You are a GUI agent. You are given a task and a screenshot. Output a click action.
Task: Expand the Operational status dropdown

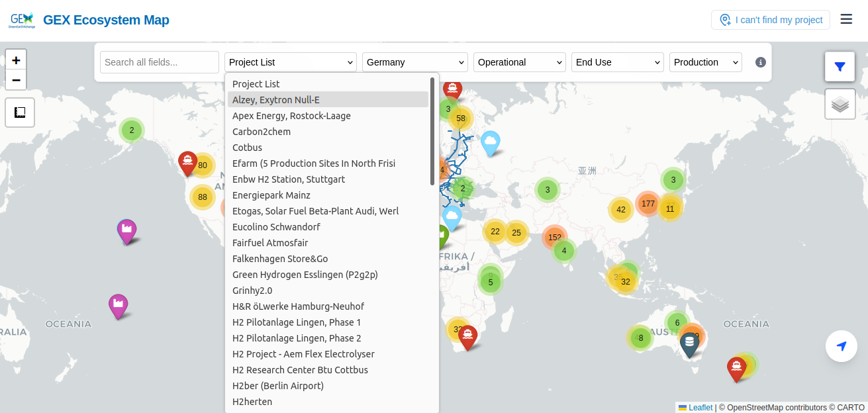pyautogui.click(x=519, y=62)
